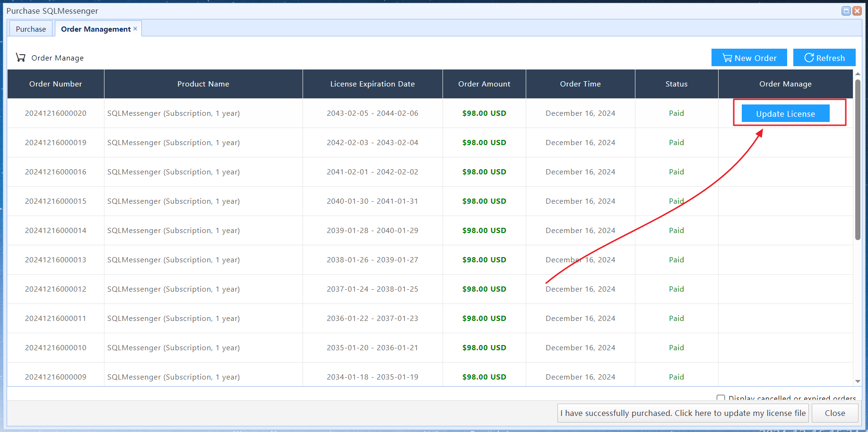Select order number 20241216000010

[56, 347]
